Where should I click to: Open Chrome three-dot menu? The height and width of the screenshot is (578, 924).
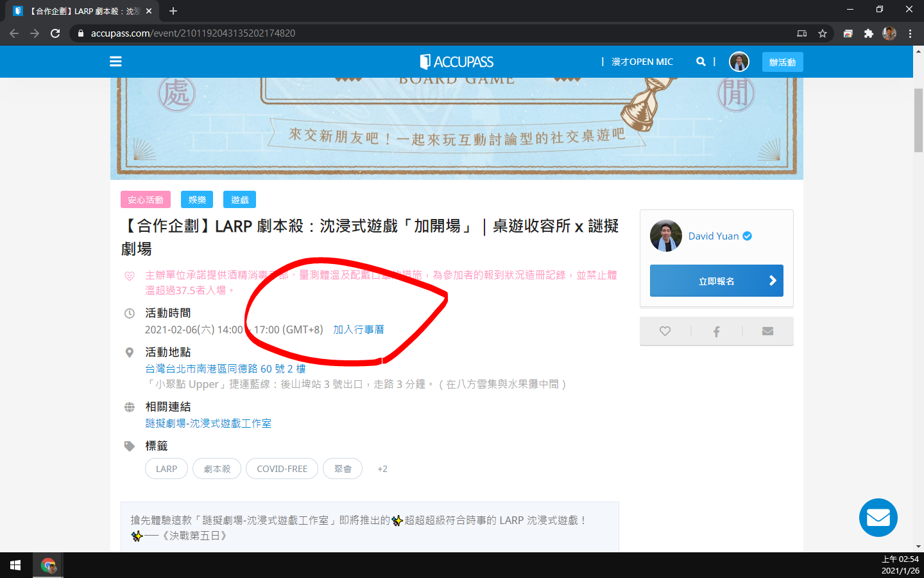(910, 33)
